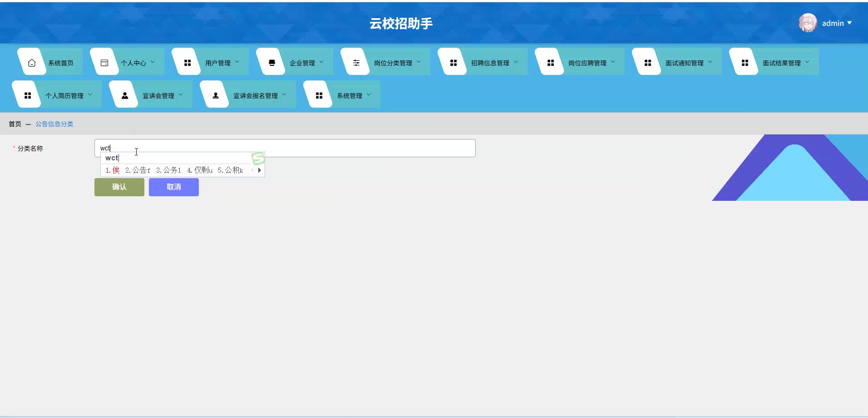Click the admin username in header
868x418 pixels.
pyautogui.click(x=833, y=23)
